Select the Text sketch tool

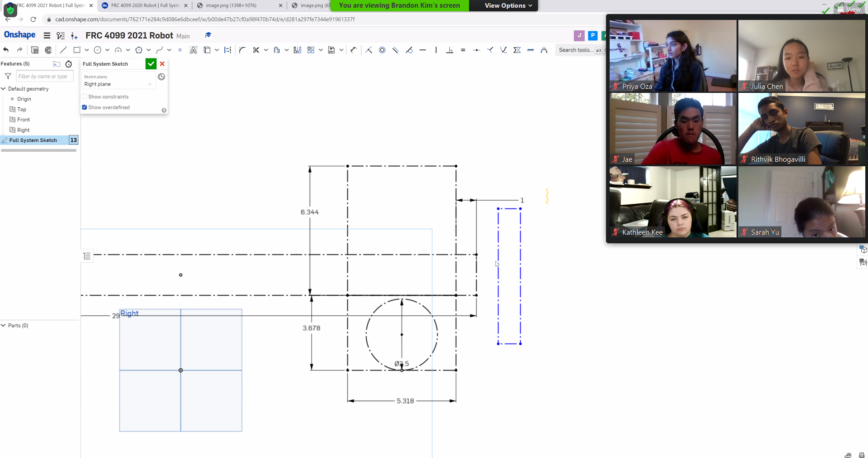(x=194, y=50)
